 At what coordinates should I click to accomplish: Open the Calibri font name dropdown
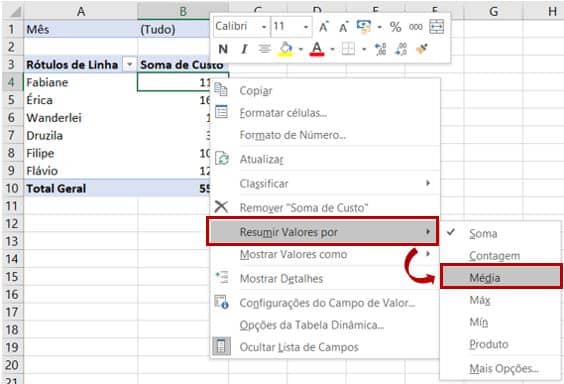264,27
